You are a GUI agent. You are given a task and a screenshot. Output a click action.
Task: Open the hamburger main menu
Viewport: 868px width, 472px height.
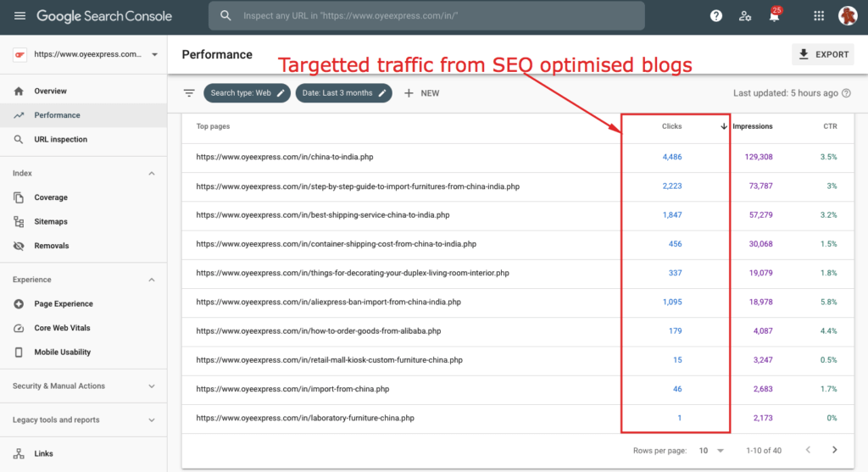point(19,16)
